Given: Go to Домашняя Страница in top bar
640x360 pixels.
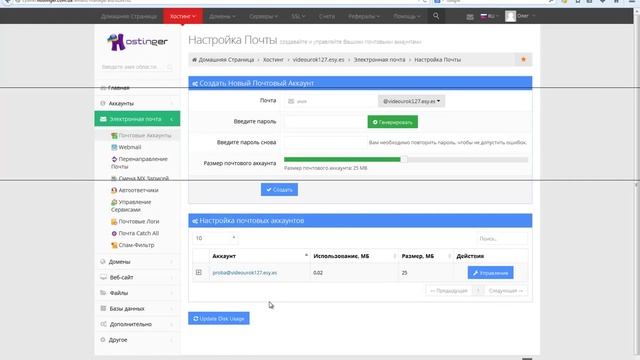Looking at the screenshot, I should coord(129,16).
